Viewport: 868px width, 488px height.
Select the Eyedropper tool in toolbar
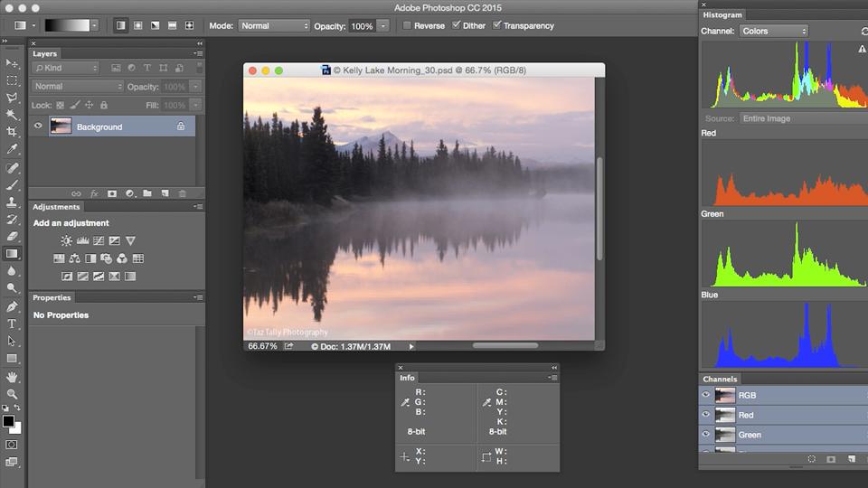click(x=12, y=149)
